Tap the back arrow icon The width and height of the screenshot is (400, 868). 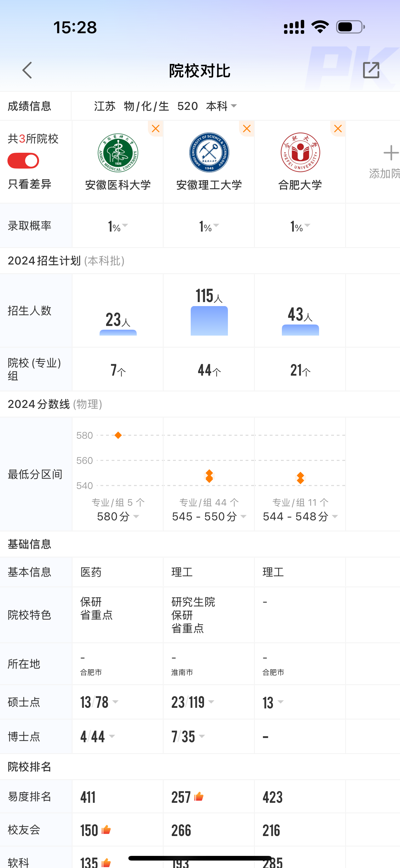27,70
